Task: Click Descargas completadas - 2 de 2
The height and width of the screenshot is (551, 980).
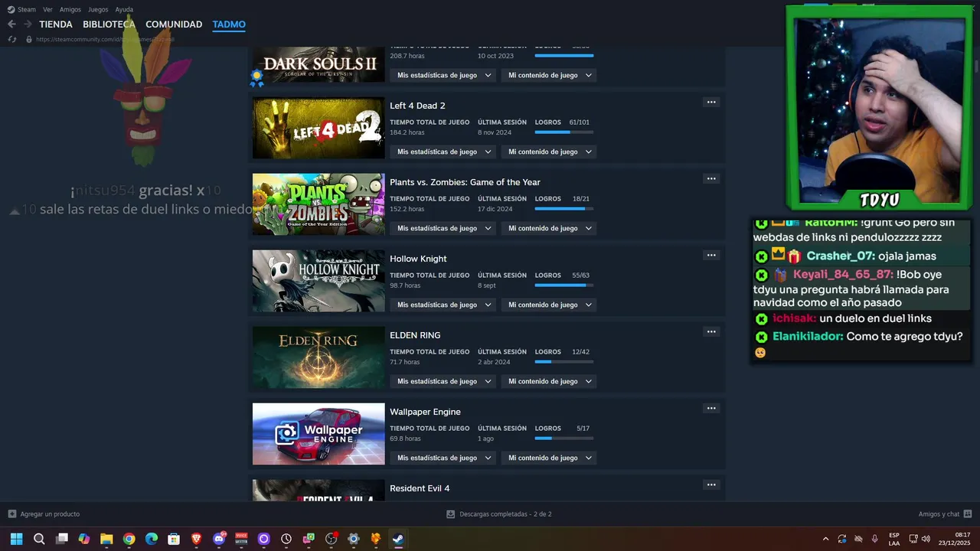Action: (x=505, y=514)
